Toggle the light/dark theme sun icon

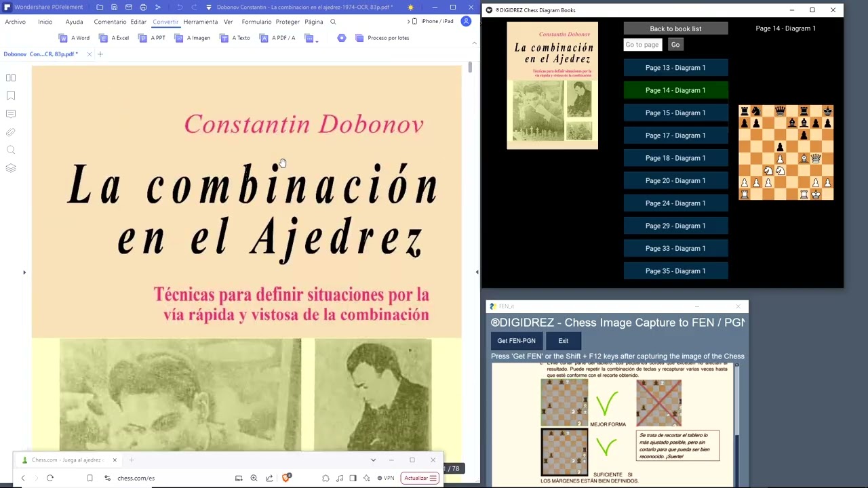click(x=410, y=7)
